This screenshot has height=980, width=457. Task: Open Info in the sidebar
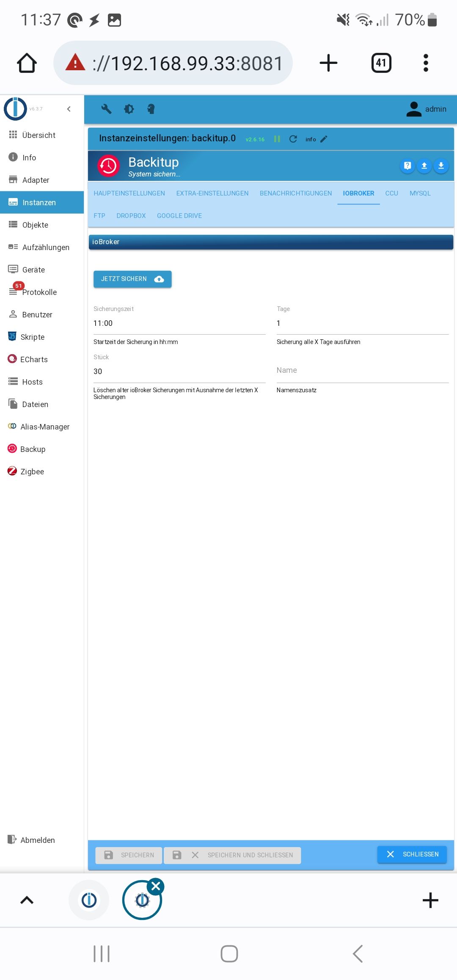(x=42, y=157)
